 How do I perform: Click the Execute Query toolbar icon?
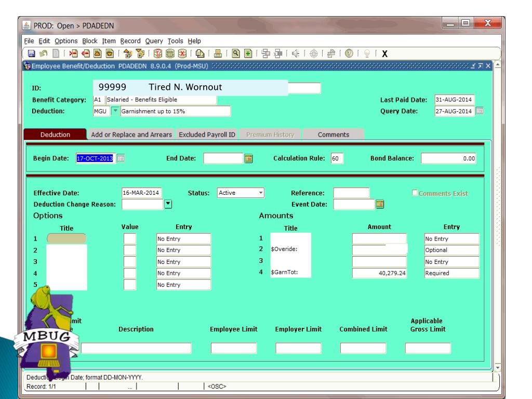170,54
